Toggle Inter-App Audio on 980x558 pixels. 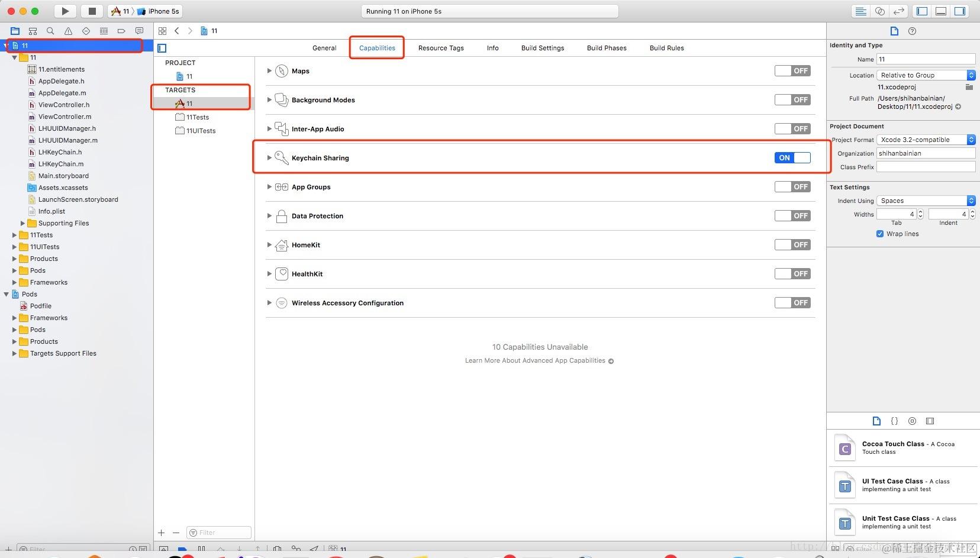pyautogui.click(x=792, y=129)
